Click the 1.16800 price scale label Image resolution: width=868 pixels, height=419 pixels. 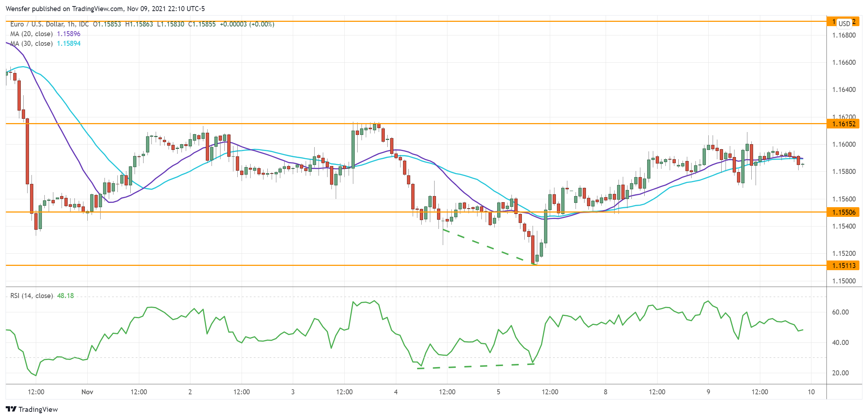point(844,35)
